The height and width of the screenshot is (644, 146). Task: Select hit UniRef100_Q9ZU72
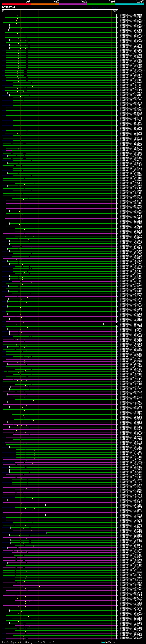tap(131, 42)
